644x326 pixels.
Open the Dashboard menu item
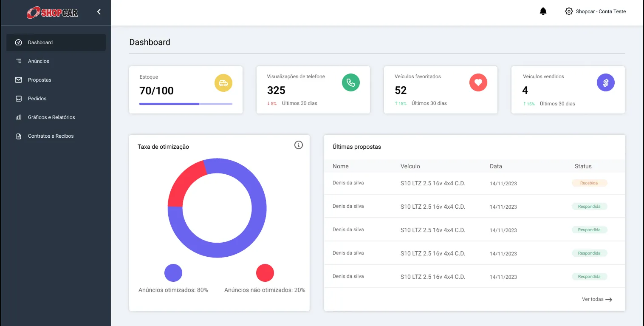point(40,43)
